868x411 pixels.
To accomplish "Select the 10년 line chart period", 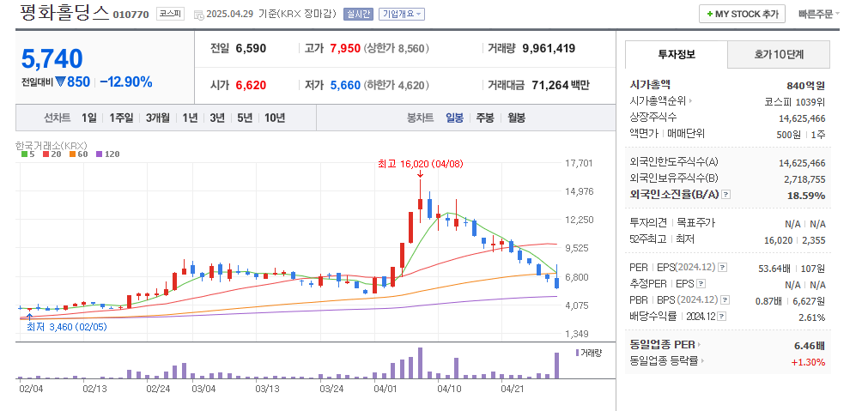I will click(275, 118).
